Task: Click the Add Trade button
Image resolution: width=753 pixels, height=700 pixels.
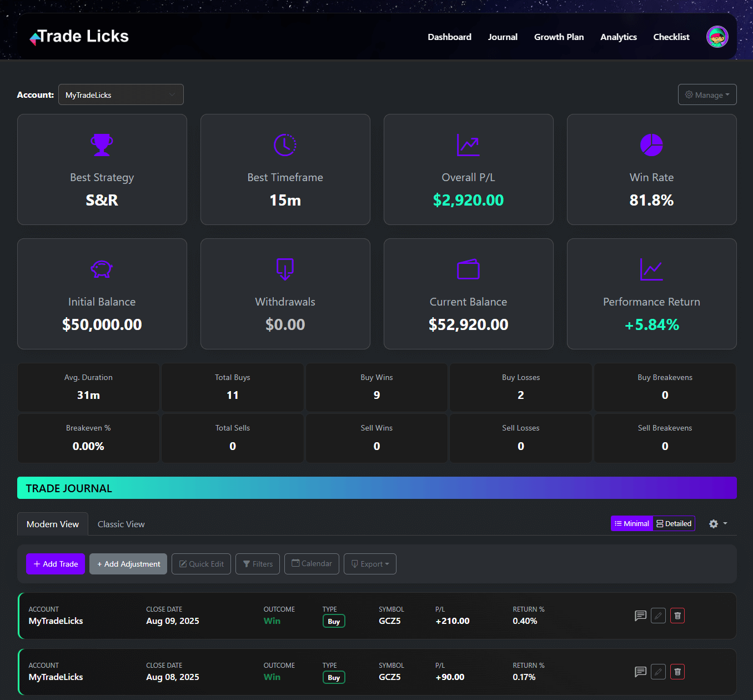Action: [x=56, y=563]
